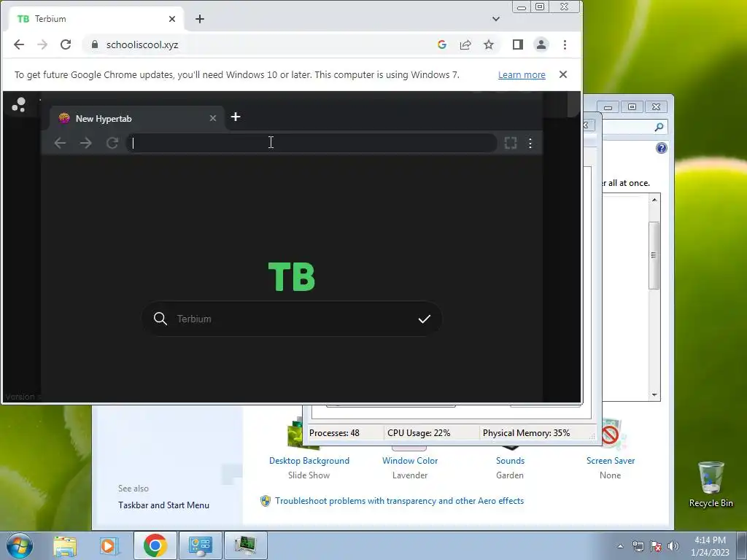Close the New Hypertab tab
The image size is (747, 560).
[x=213, y=119]
